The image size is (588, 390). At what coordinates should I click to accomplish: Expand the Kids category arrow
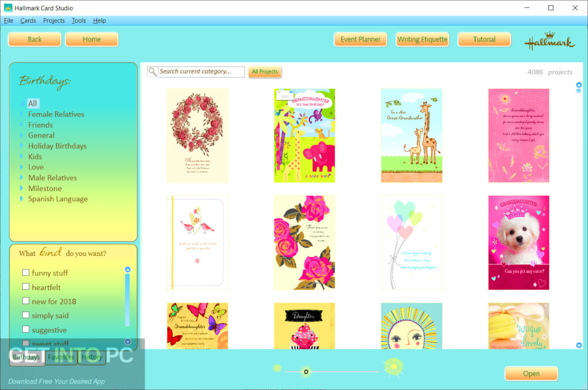point(21,156)
